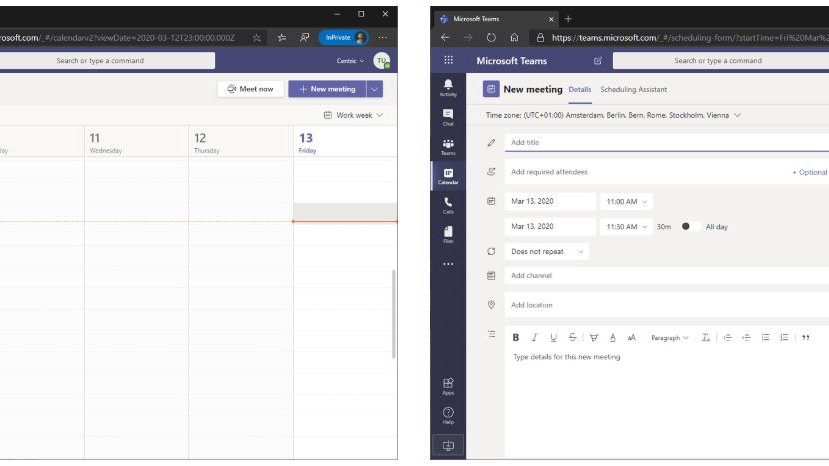829x466 pixels.
Task: Open font color tool
Action: 612,337
